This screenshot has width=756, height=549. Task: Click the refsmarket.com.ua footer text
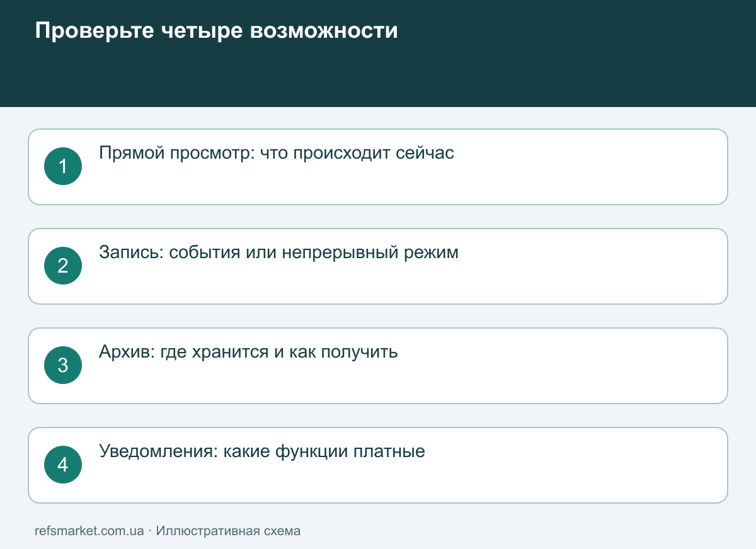point(89,531)
